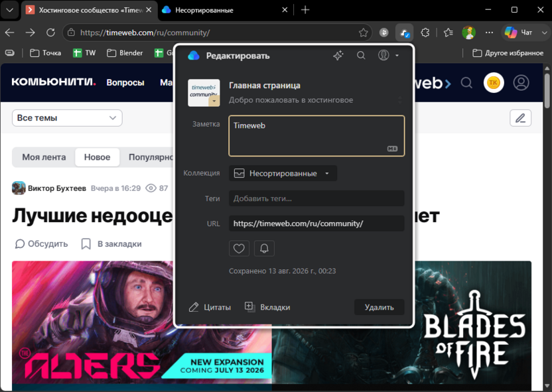Screen dimensions: 552x392
Task: Click the AI sparkle suggestions icon
Action: point(338,55)
